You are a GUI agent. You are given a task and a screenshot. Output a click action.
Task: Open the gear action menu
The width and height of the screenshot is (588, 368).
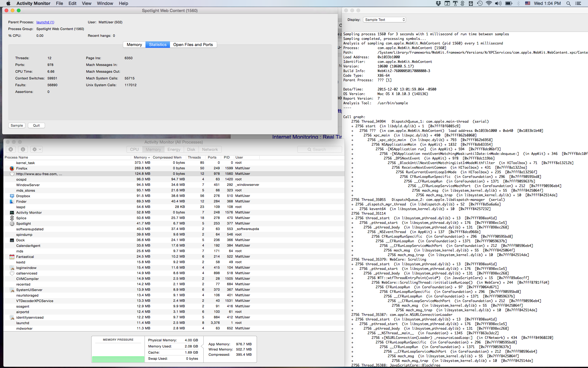(x=36, y=149)
